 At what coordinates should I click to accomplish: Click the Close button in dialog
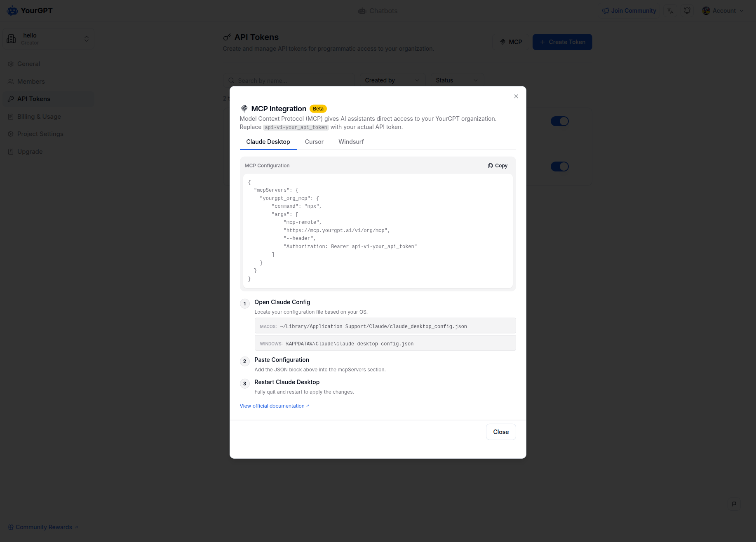[x=501, y=432]
